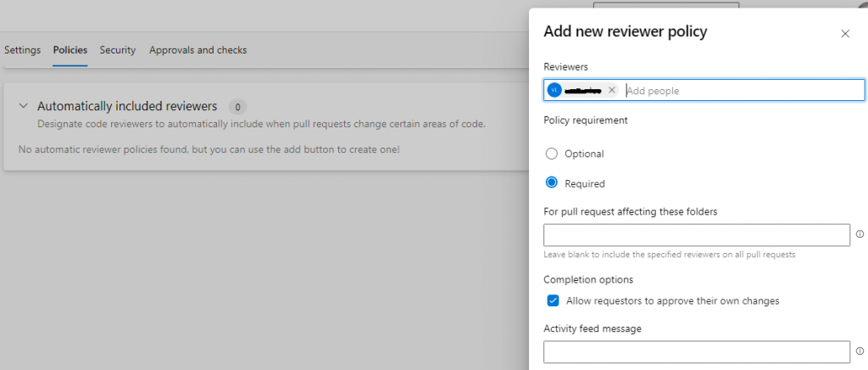Image resolution: width=868 pixels, height=370 pixels.
Task: Open the Approvals and checks tab
Action: tap(198, 50)
